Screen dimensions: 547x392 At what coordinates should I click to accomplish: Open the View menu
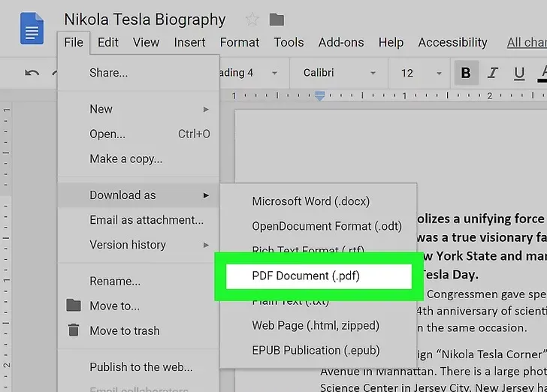coord(146,43)
